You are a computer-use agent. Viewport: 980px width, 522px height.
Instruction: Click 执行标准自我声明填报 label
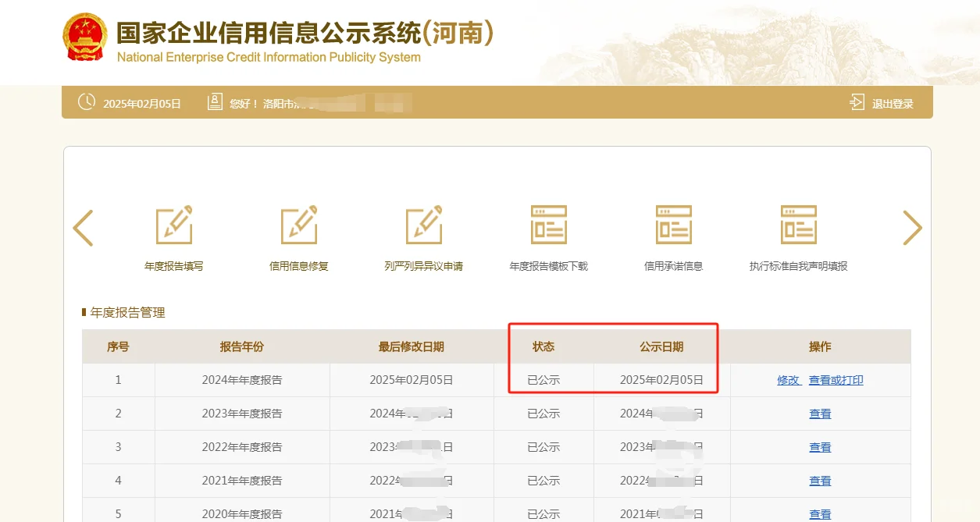point(799,266)
